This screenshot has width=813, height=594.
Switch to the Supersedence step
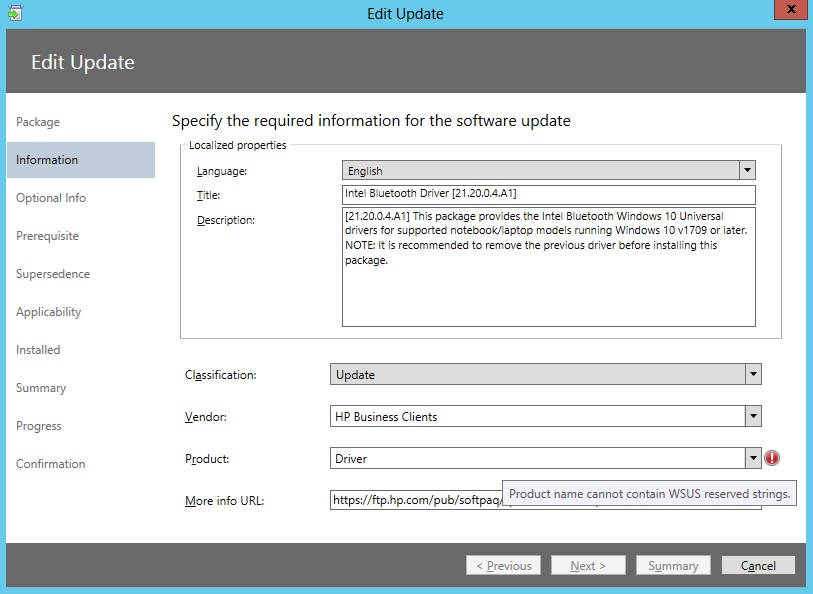coord(53,274)
